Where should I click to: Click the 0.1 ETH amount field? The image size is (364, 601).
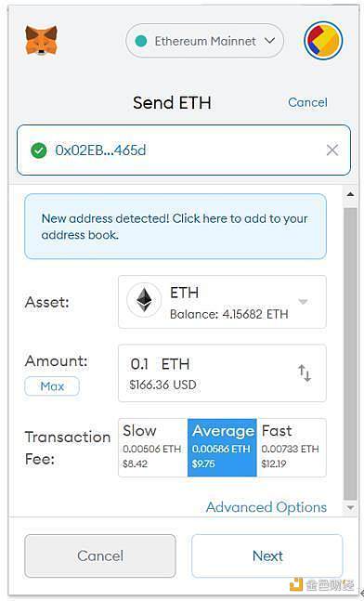pos(222,372)
